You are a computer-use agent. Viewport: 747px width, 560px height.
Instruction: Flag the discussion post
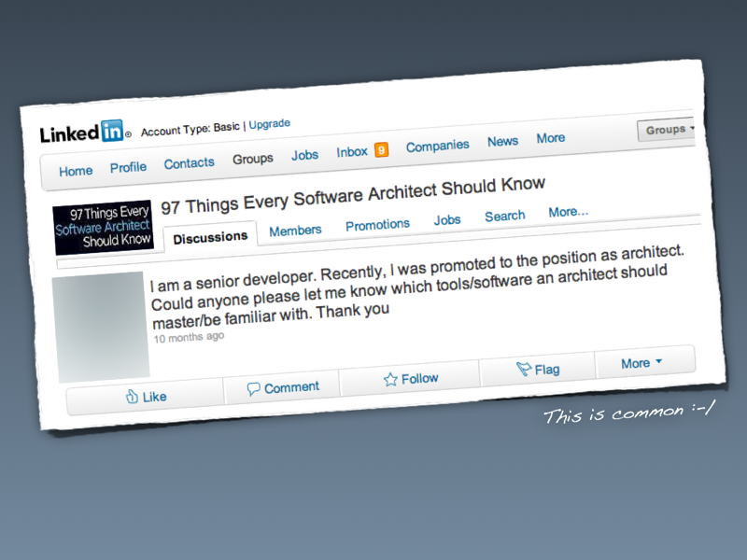[538, 370]
